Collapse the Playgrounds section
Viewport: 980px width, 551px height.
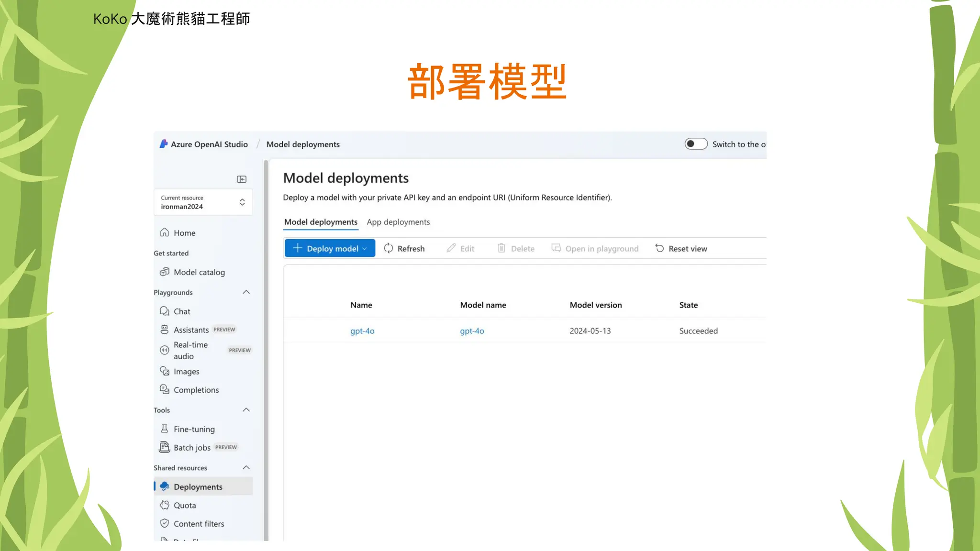246,292
